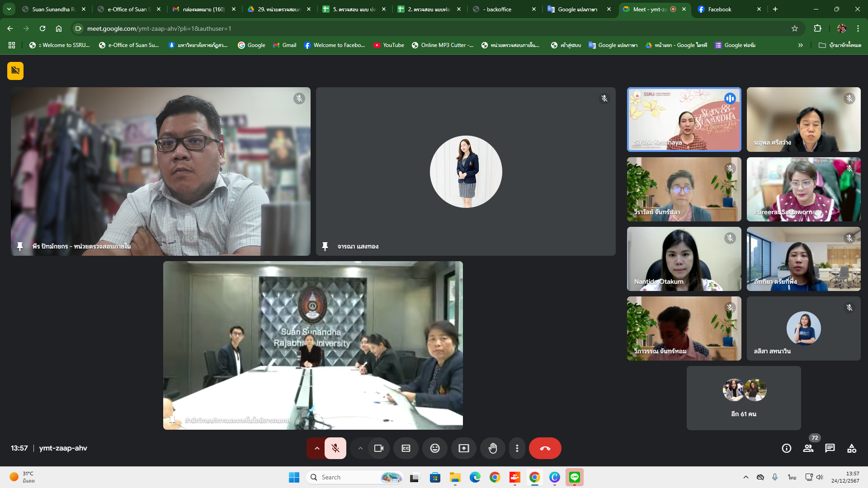
Task: Click the present screen icon
Action: pyautogui.click(x=463, y=448)
